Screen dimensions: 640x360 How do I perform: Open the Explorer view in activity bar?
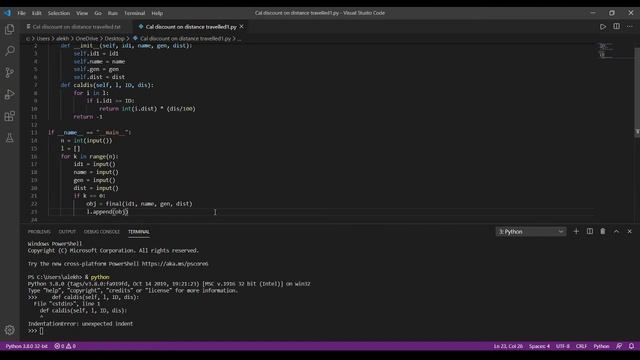click(9, 29)
